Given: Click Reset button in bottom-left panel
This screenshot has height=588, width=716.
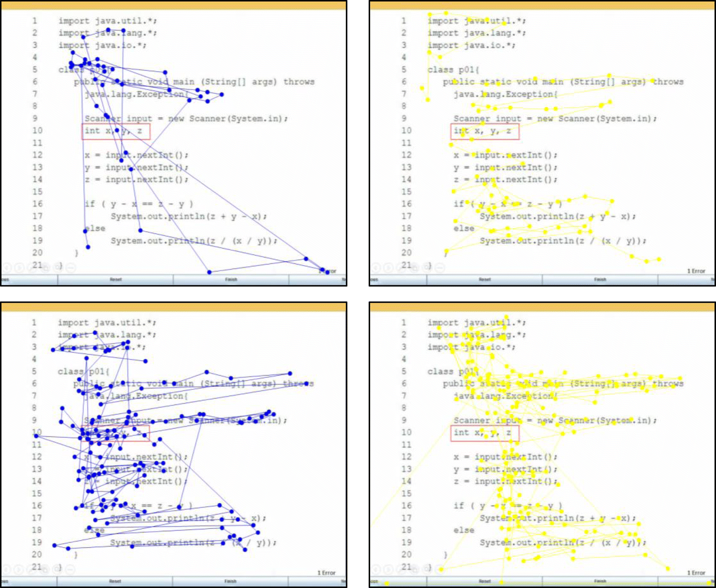Looking at the screenshot, I should click(115, 581).
